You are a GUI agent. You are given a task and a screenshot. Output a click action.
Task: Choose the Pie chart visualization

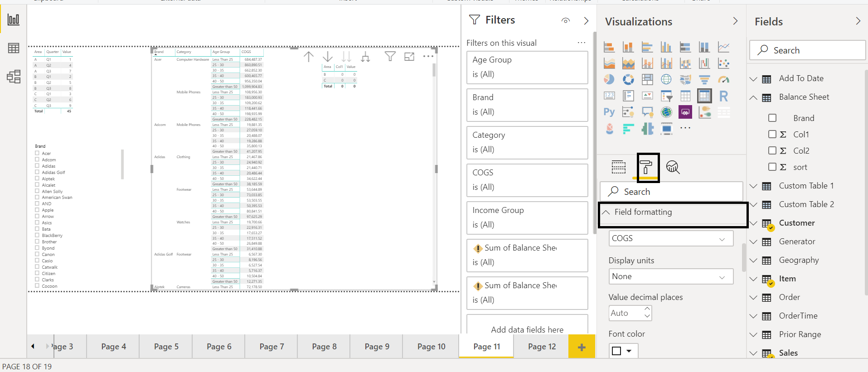point(609,80)
